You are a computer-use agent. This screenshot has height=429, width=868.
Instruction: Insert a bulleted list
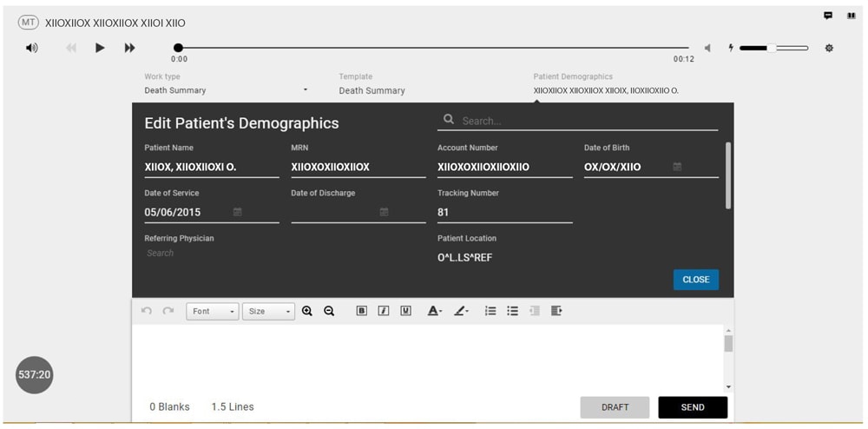click(x=513, y=311)
